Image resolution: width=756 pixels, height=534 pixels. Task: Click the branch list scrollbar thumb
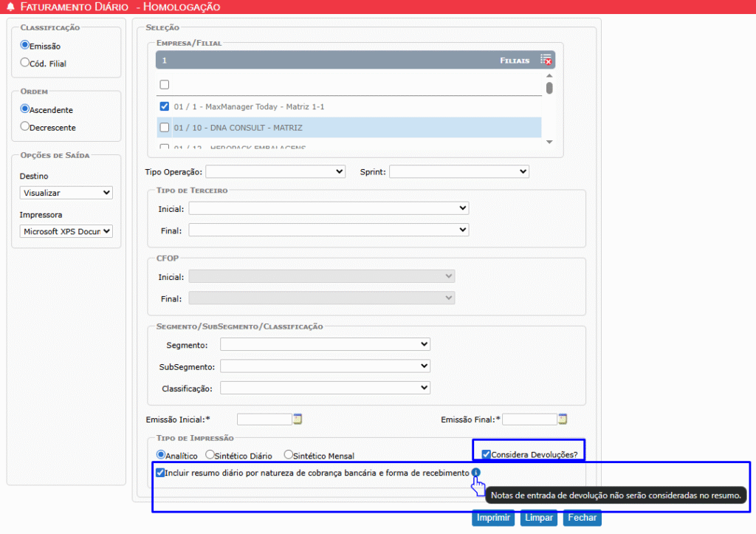(549, 88)
